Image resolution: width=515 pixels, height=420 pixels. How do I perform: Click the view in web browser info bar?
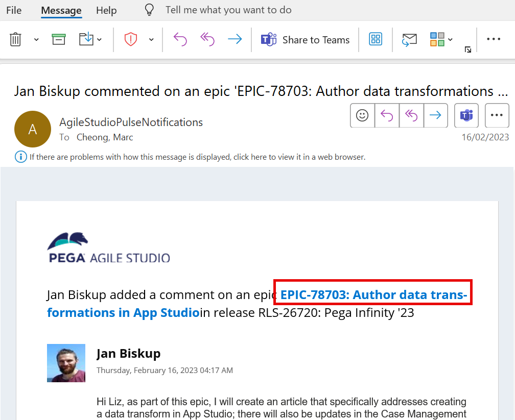click(197, 157)
